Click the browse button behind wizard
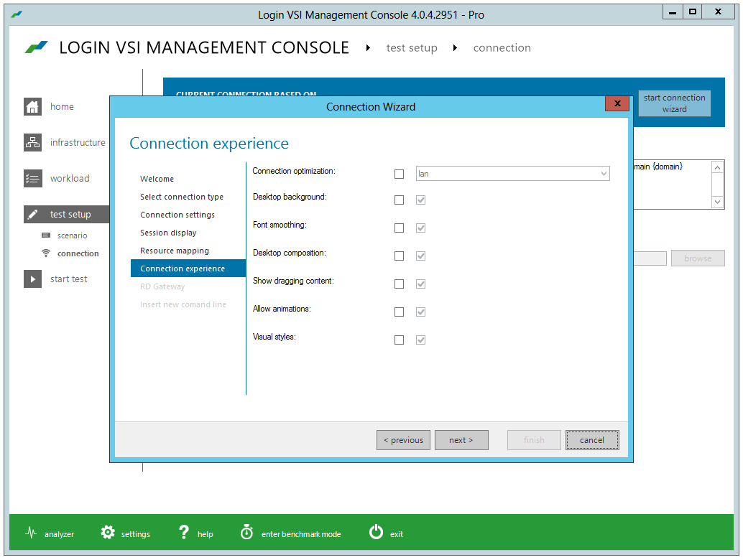The image size is (743, 560). pos(698,258)
